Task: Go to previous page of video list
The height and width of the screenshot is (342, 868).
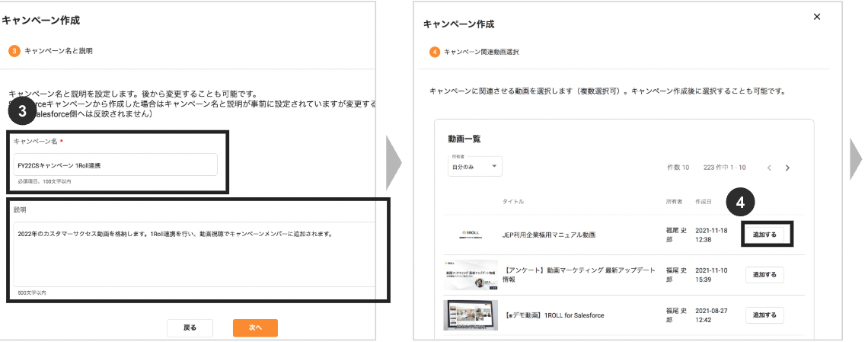Action: coord(769,168)
